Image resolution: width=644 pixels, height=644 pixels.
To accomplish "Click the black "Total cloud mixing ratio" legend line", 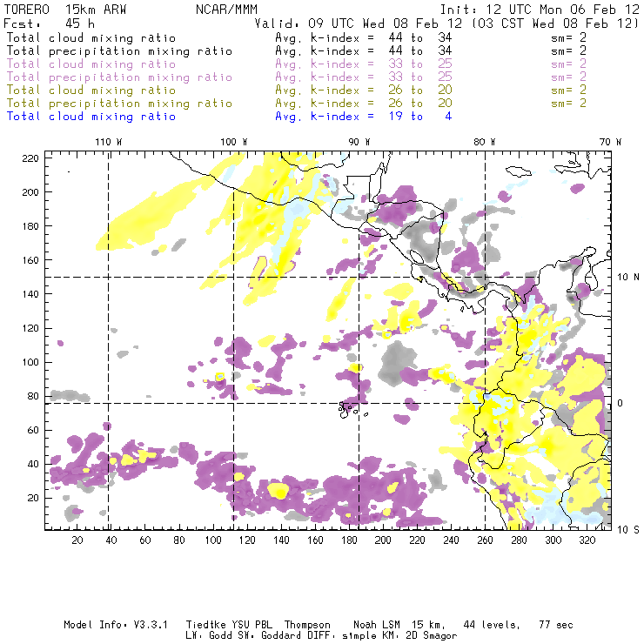I will pos(91,37).
